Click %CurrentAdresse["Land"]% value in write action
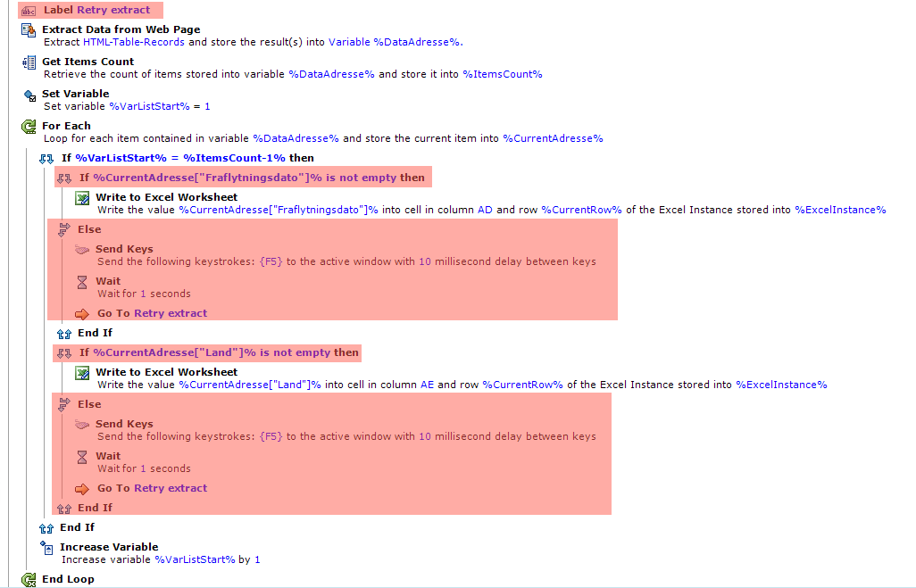Image resolution: width=916 pixels, height=588 pixels. pyautogui.click(x=250, y=385)
